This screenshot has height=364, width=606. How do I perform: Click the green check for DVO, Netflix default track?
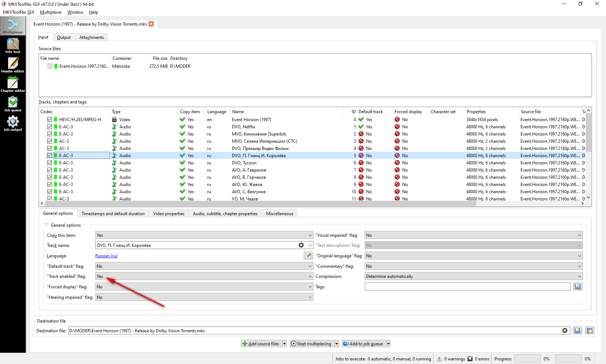(361, 126)
